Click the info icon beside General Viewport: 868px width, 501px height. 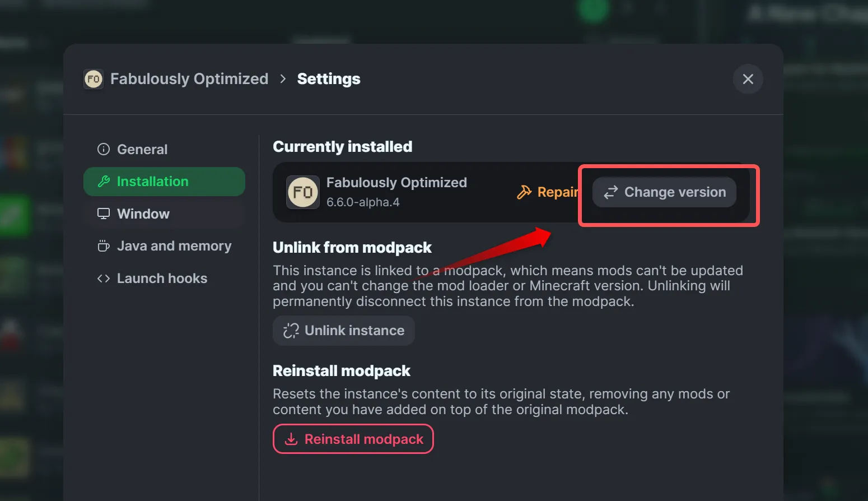[104, 149]
